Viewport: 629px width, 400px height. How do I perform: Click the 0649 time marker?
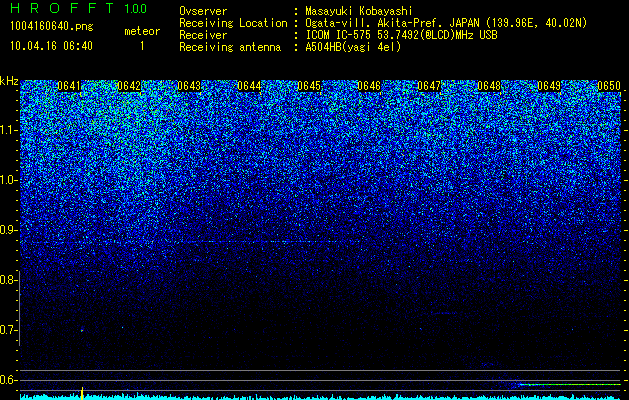pos(549,86)
